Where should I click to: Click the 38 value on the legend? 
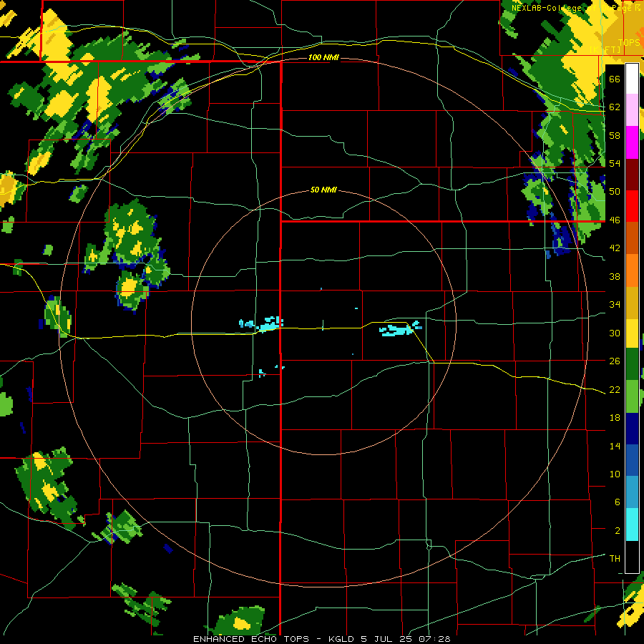tap(615, 276)
